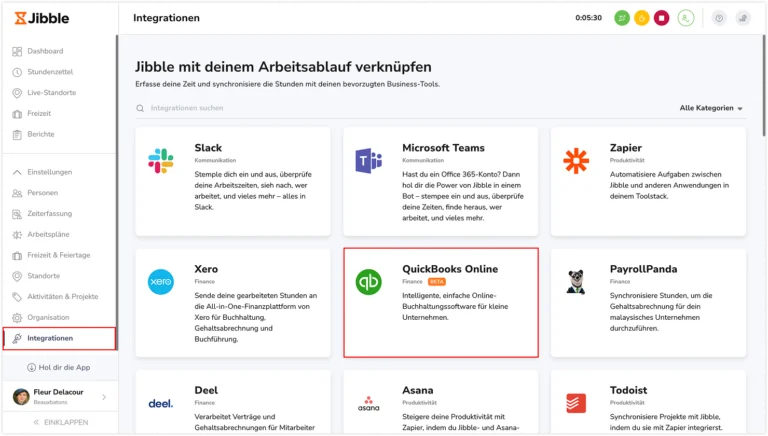Click the Xero logo
The height and width of the screenshot is (436, 768).
pyautogui.click(x=161, y=282)
